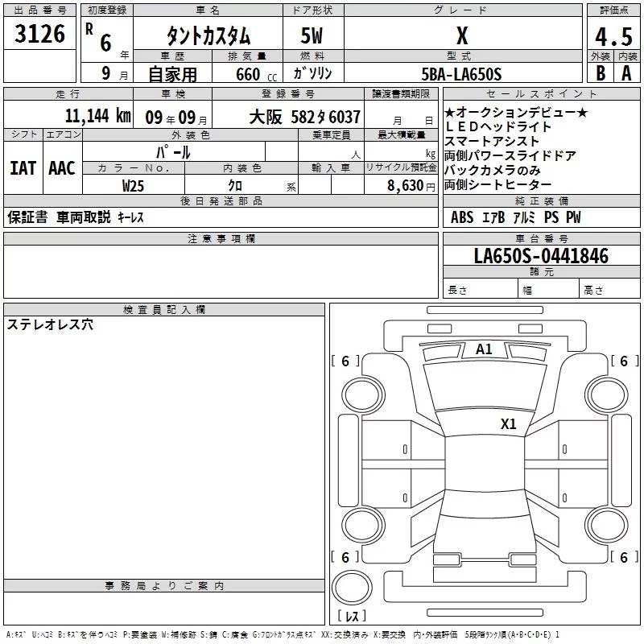Screen dimensions: 644x644
Task: Click the recycle deposit 8,630円
Action: (x=411, y=186)
